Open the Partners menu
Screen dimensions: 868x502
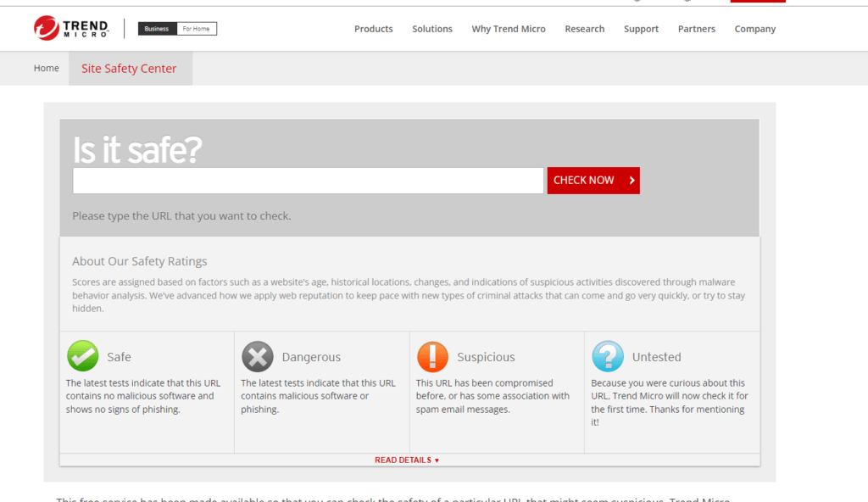(x=697, y=29)
